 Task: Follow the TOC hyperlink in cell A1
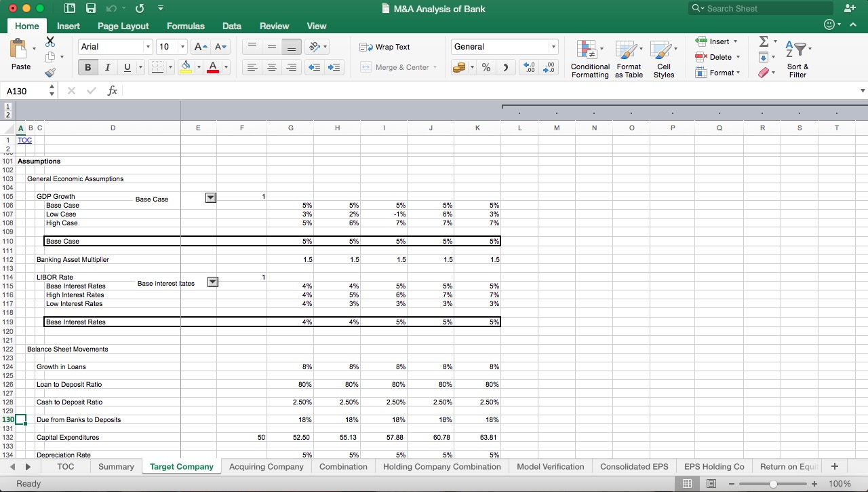tap(24, 140)
